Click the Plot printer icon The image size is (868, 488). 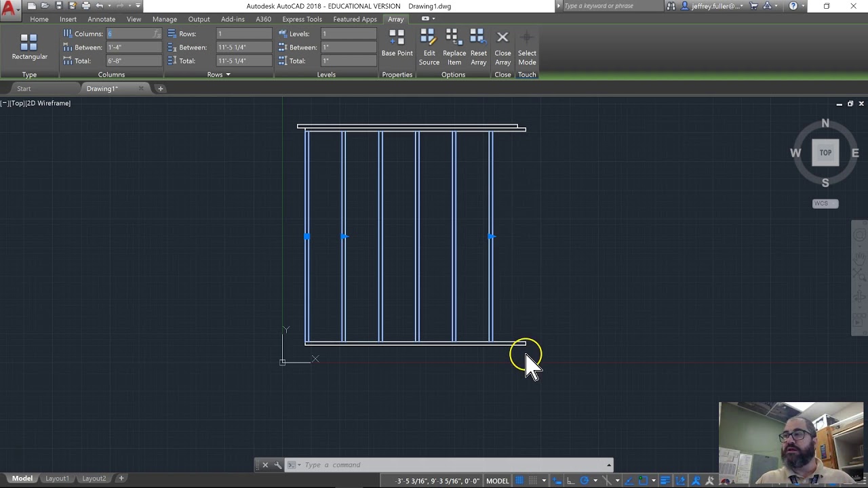pos(86,6)
